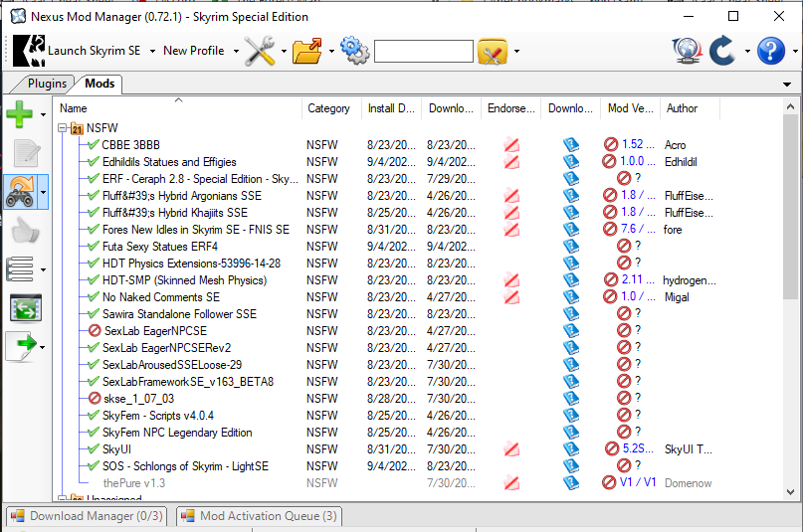
Task: Sort the list by the Author column header
Action: tap(690, 108)
